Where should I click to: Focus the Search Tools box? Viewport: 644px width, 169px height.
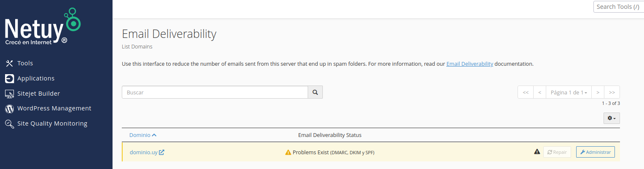pos(618,7)
